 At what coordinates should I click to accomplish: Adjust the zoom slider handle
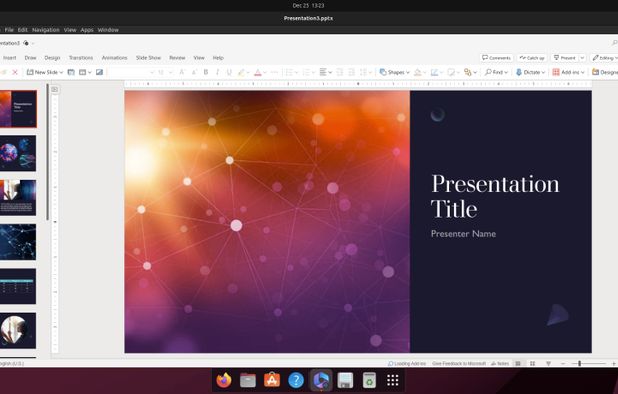pos(579,364)
